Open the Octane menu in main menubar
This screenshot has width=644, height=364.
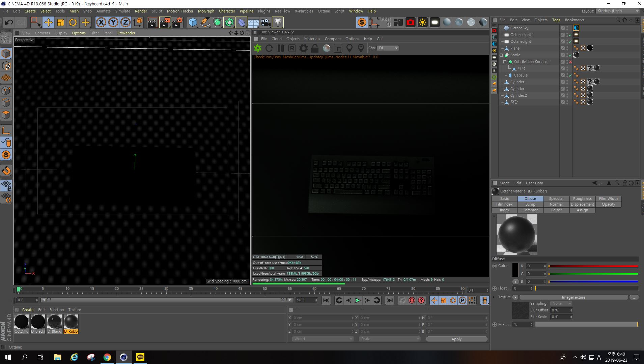click(x=324, y=11)
